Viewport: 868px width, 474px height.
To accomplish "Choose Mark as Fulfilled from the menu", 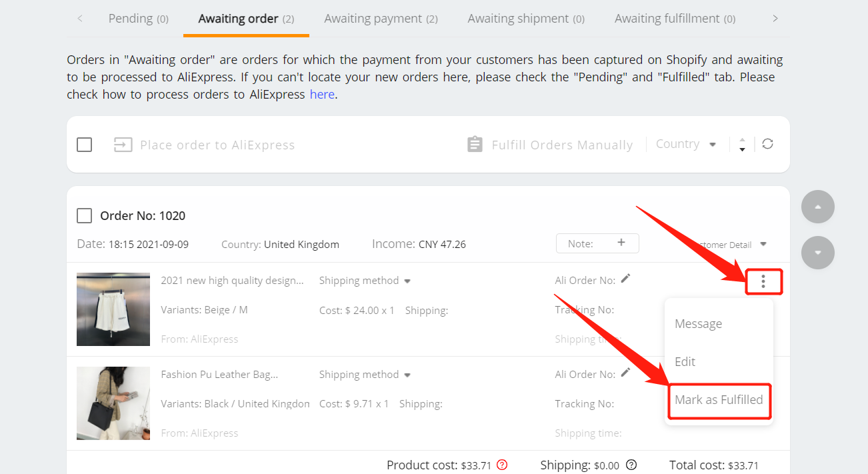I will [719, 400].
